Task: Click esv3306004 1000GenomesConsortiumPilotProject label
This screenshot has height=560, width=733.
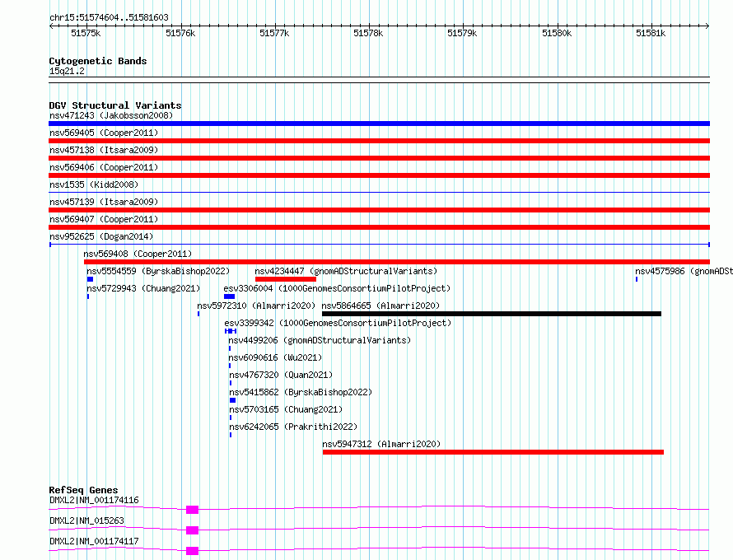Action: tap(337, 288)
